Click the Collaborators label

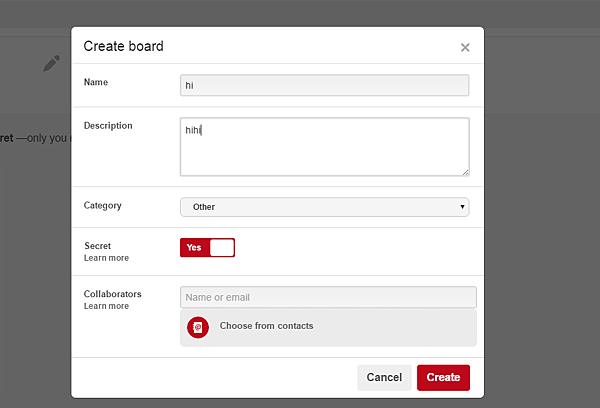(112, 294)
